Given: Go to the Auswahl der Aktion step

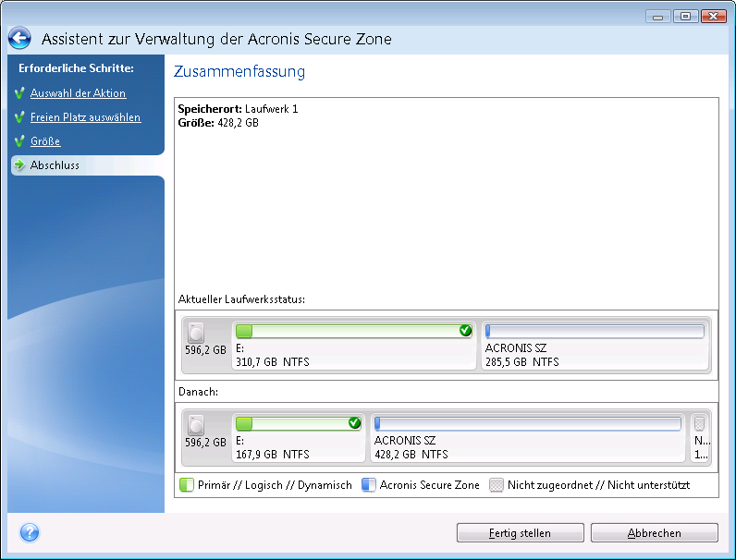Looking at the screenshot, I should point(78,93).
